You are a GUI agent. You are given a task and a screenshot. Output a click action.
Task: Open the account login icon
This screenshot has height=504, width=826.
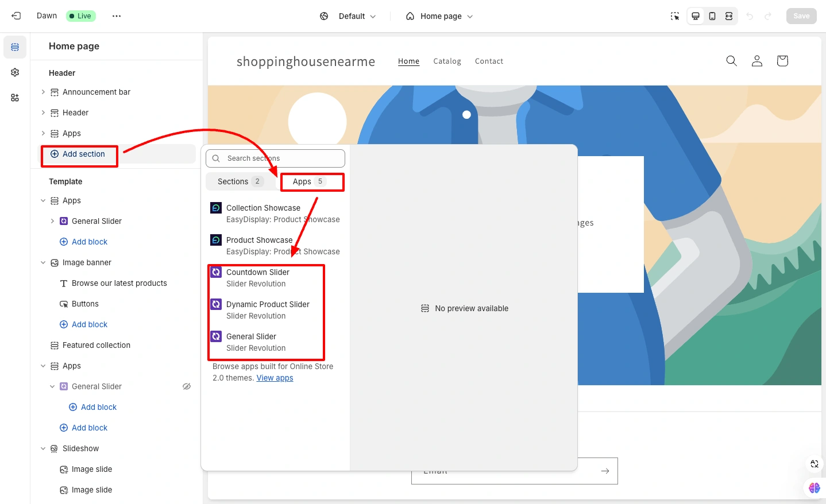point(757,61)
